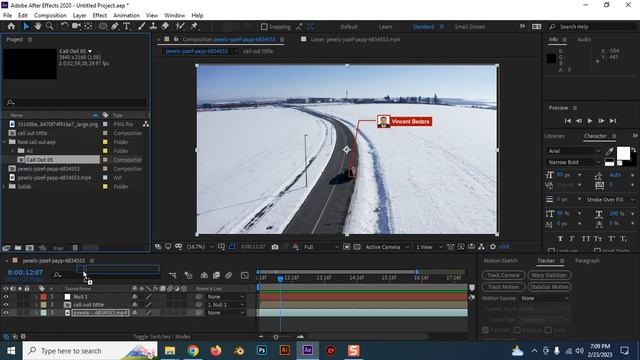The image size is (640, 360).
Task: Select the Unified Camera tool
Action: tap(76, 27)
